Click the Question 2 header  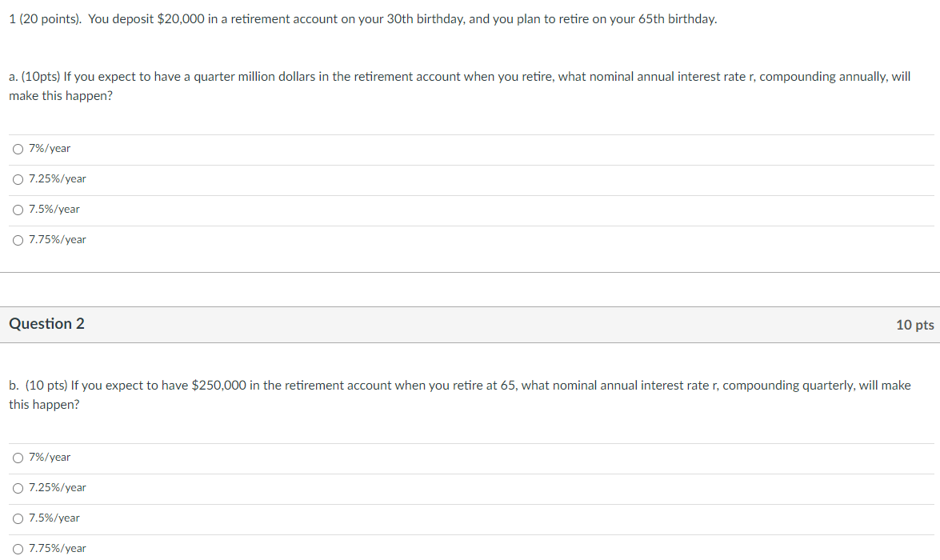point(46,324)
